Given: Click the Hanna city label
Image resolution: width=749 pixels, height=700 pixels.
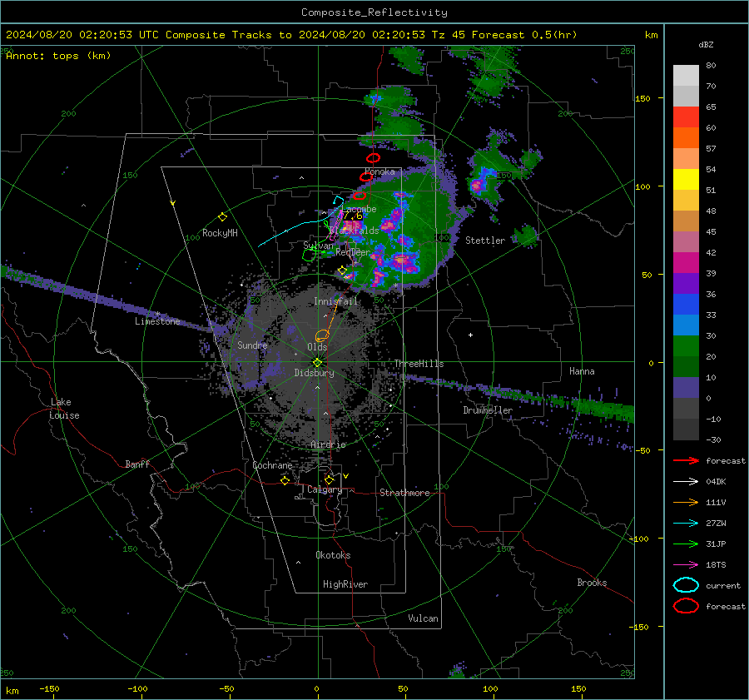Looking at the screenshot, I should pos(582,371).
